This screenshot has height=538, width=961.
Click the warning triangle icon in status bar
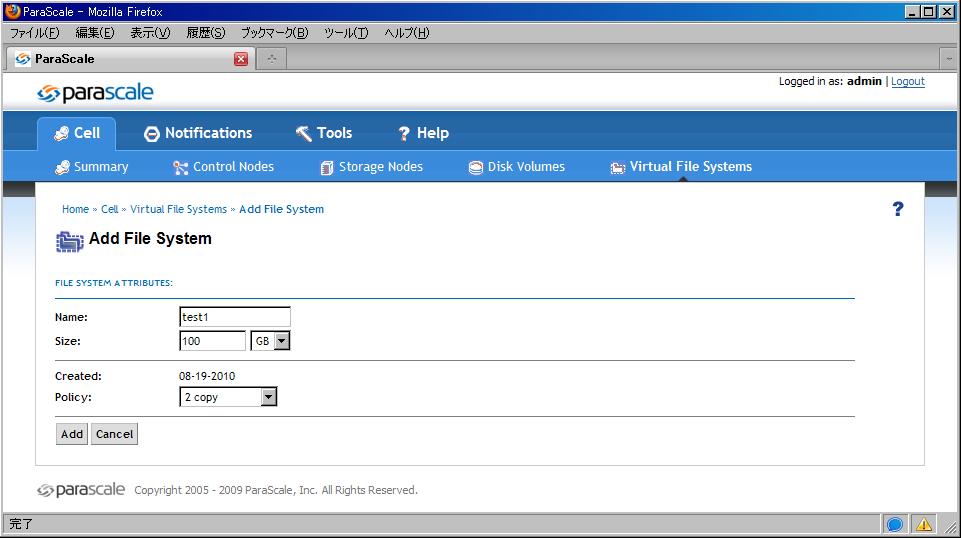tap(923, 524)
